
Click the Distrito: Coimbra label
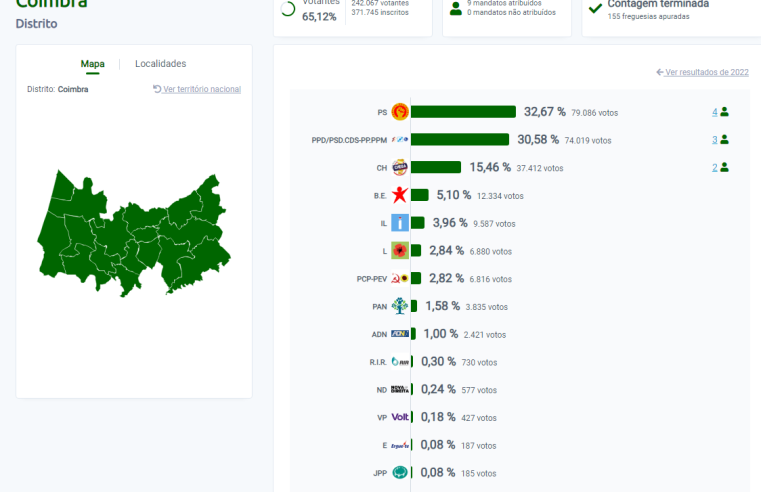(x=58, y=89)
